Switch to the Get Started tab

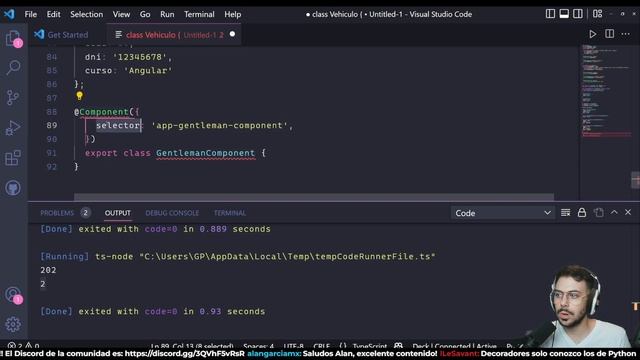[x=62, y=35]
